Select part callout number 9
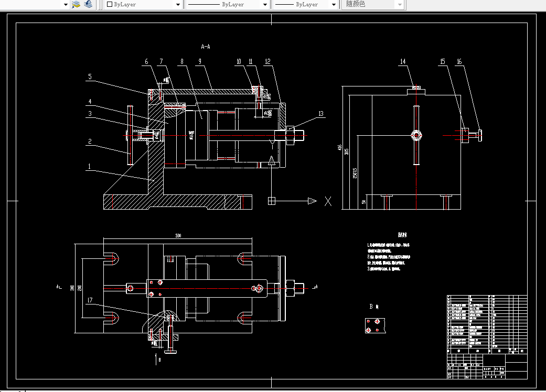546x392 pixels. (x=200, y=61)
